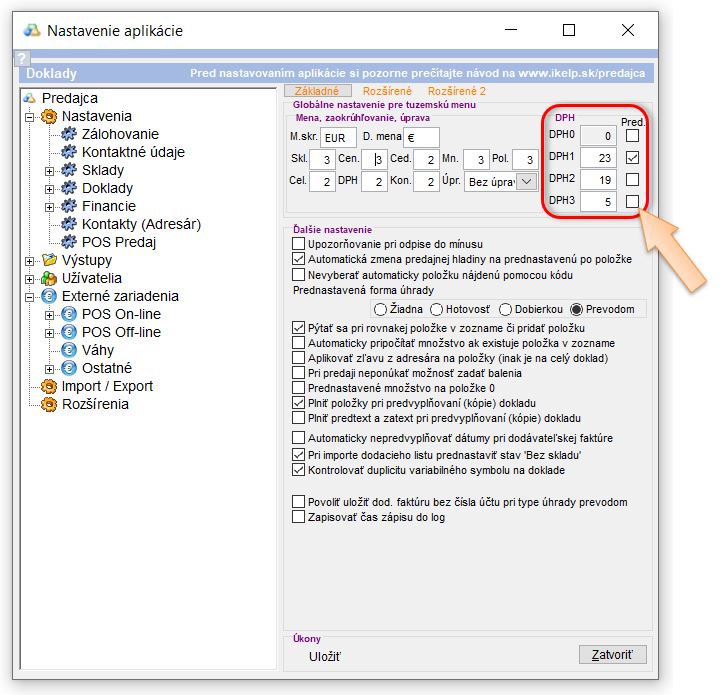Expand the Sklady tree node

[x=49, y=170]
